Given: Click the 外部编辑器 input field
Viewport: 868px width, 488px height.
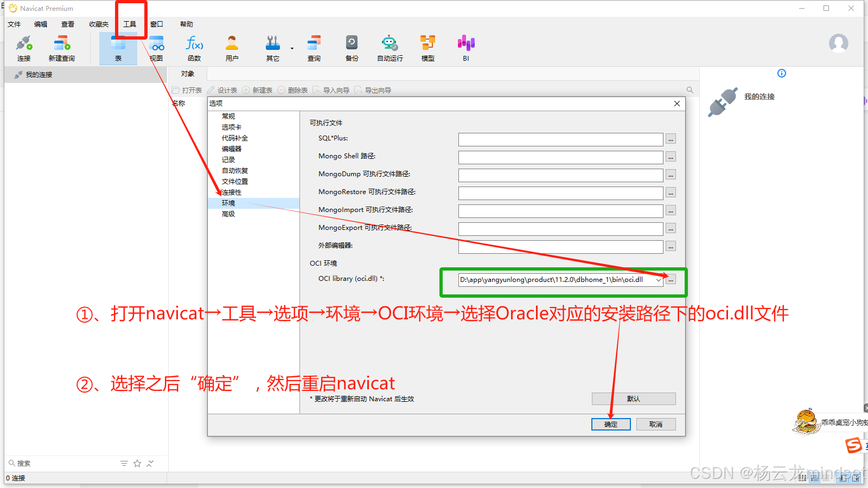Looking at the screenshot, I should [x=560, y=247].
